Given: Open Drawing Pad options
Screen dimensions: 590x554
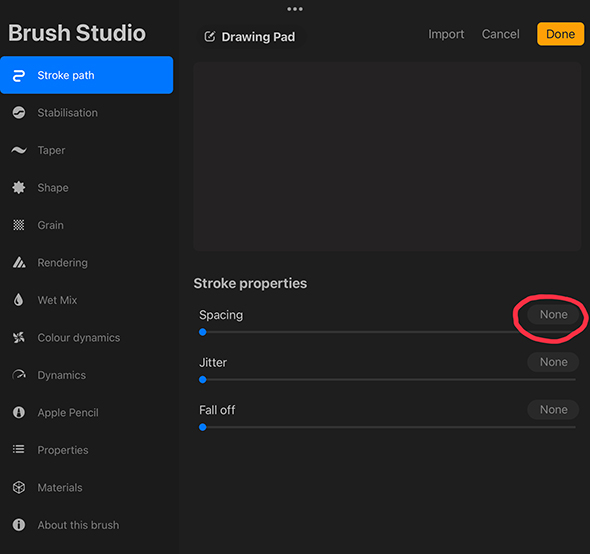Looking at the screenshot, I should (250, 37).
